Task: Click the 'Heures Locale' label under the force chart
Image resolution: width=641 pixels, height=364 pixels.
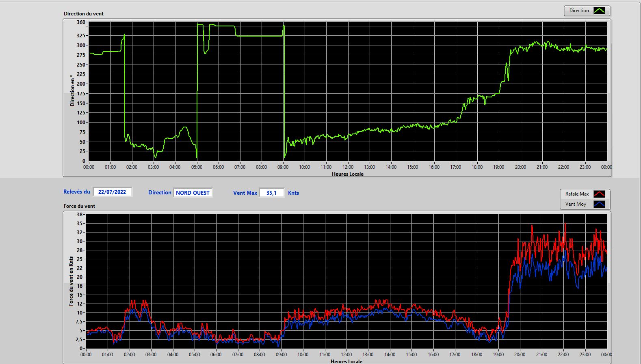Action: click(x=346, y=361)
